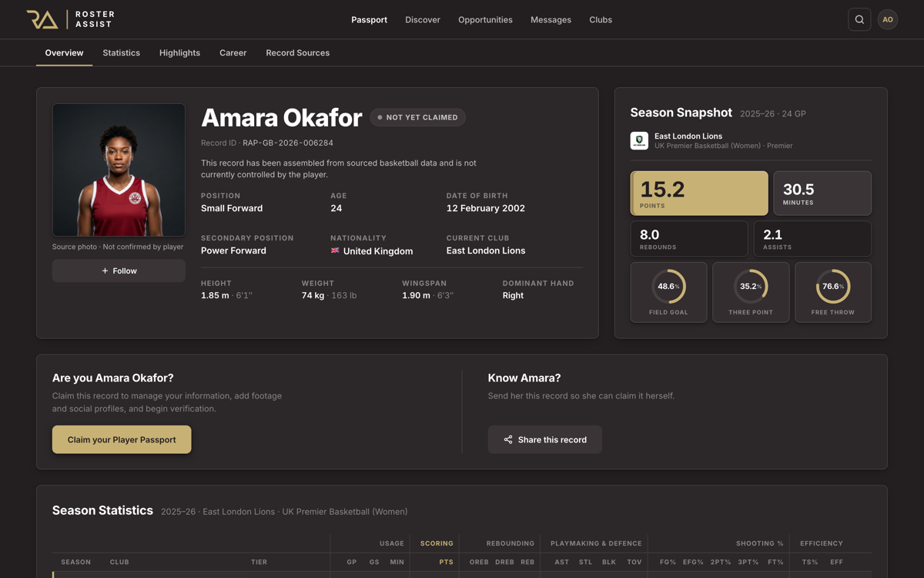Click the CLUB column header

(x=119, y=562)
